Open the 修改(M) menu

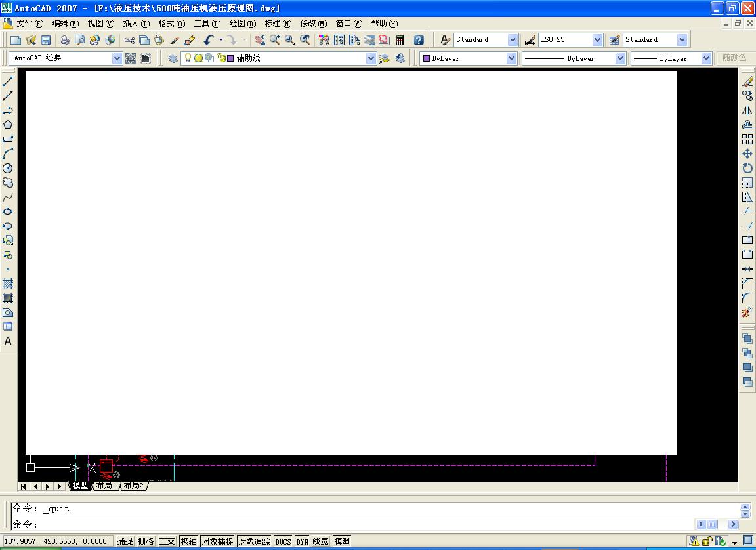[314, 24]
